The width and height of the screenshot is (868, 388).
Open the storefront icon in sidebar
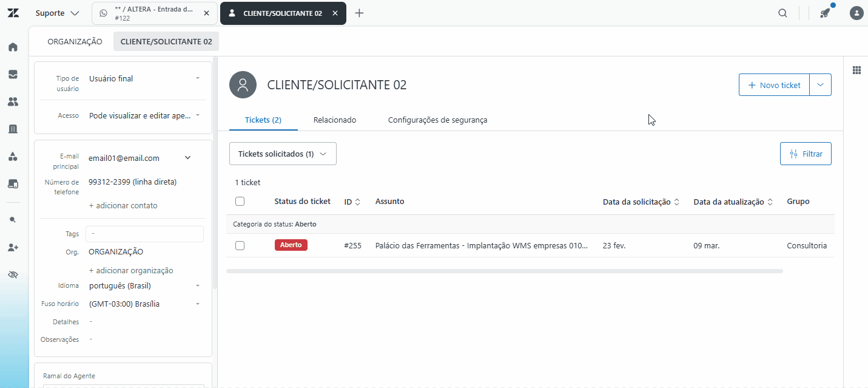(13, 183)
